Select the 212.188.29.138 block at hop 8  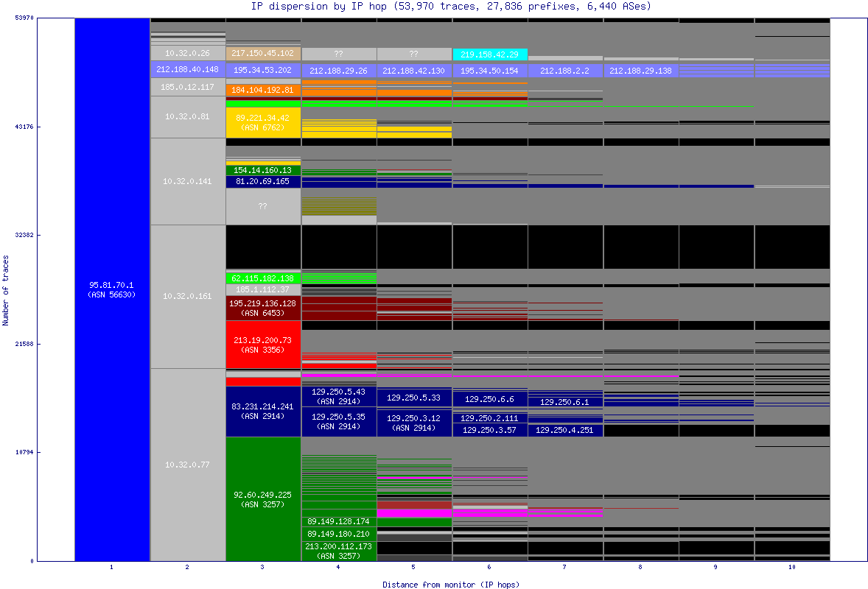coord(640,71)
